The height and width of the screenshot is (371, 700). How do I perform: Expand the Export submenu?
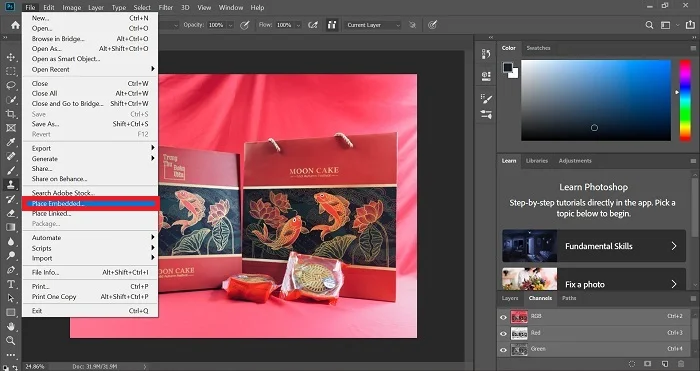90,148
